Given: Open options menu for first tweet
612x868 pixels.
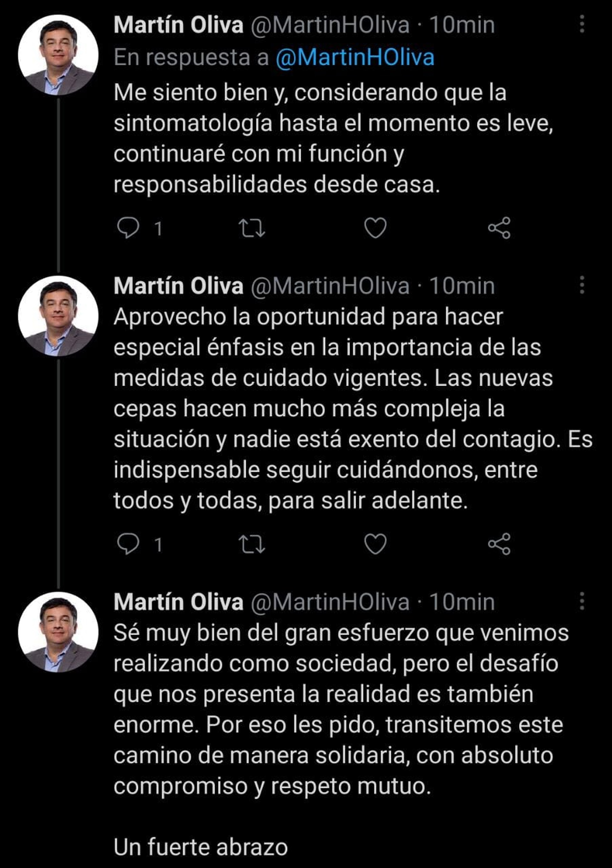Looking at the screenshot, I should click(x=582, y=24).
